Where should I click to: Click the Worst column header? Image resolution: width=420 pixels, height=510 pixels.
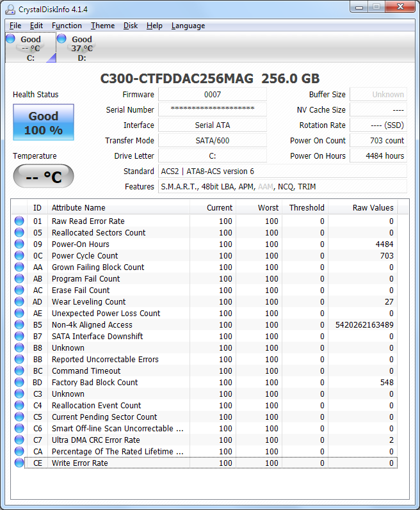tap(259, 207)
